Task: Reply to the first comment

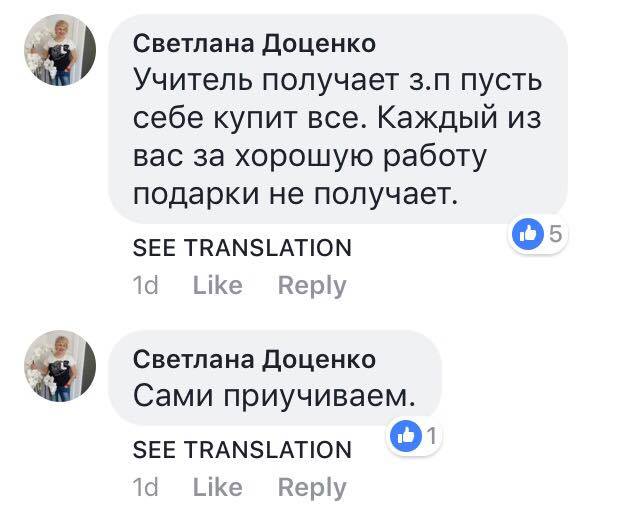Action: (x=311, y=286)
